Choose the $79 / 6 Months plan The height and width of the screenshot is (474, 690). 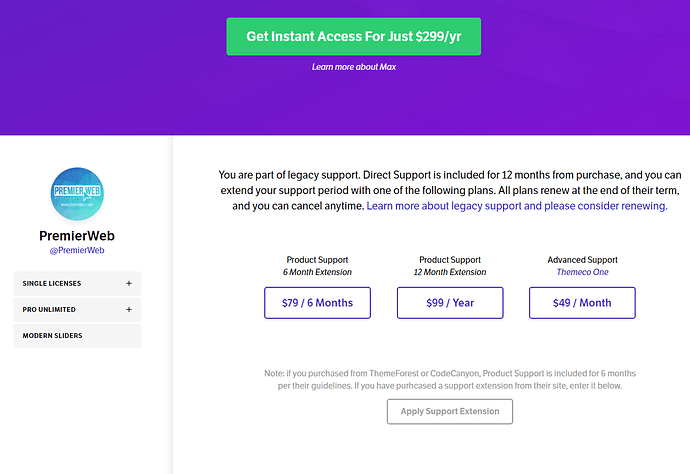click(317, 303)
